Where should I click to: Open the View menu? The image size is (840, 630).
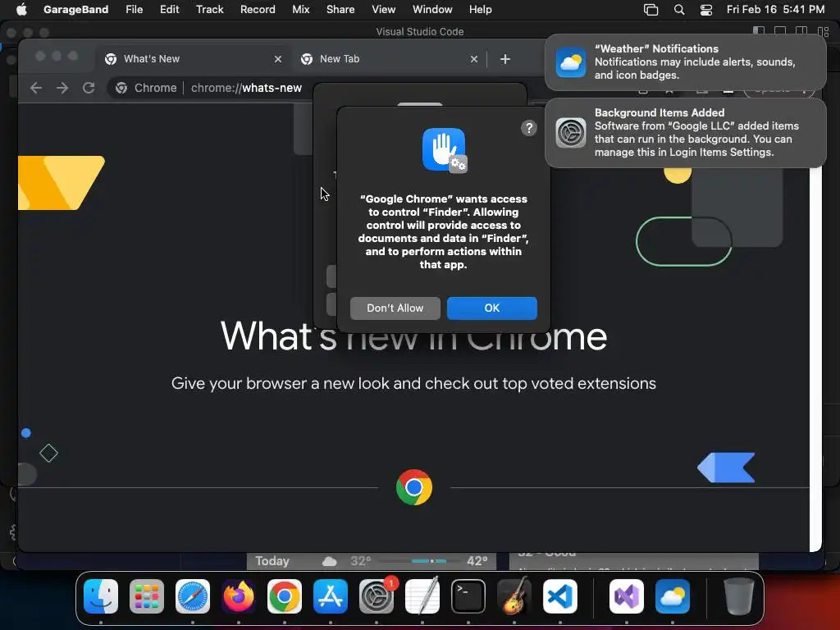tap(384, 9)
